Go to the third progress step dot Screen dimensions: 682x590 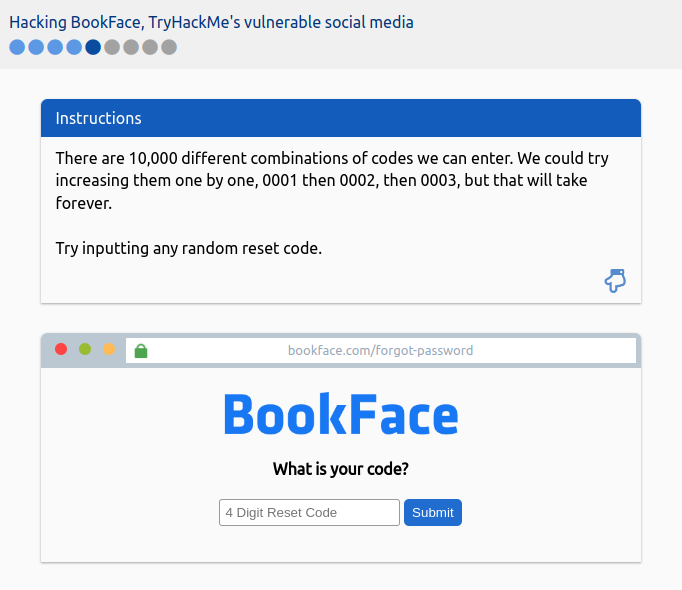coord(55,47)
